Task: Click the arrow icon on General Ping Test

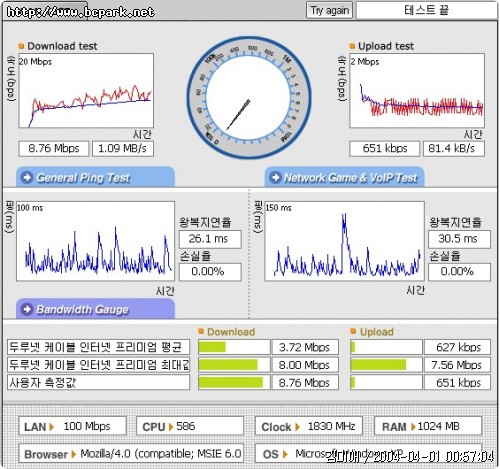Action: pyautogui.click(x=27, y=177)
